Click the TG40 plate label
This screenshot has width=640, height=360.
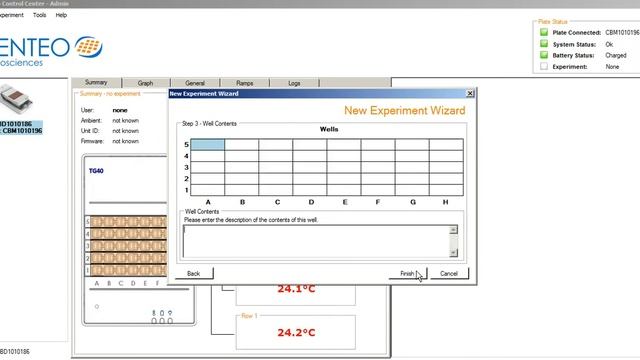coord(96,171)
